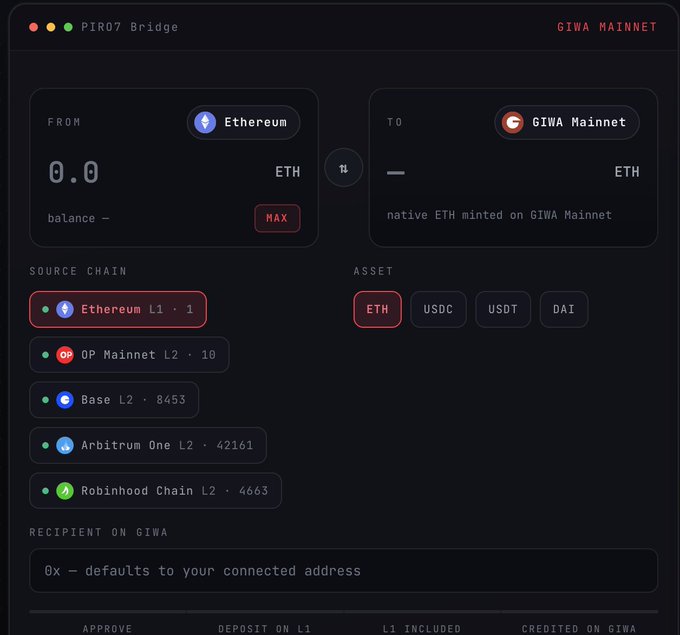Viewport: 680px width, 635px height.
Task: Select Ethereum L1 as source chain
Action: click(118, 309)
